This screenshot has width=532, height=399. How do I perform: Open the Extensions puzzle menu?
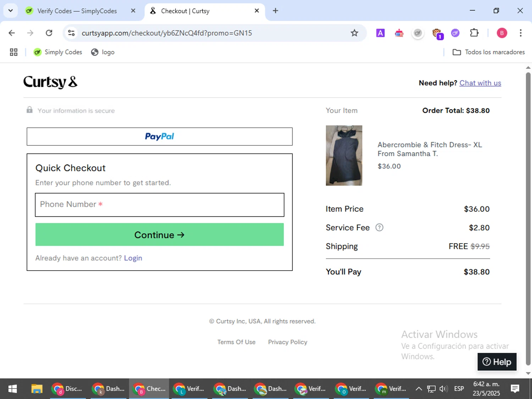click(x=474, y=33)
